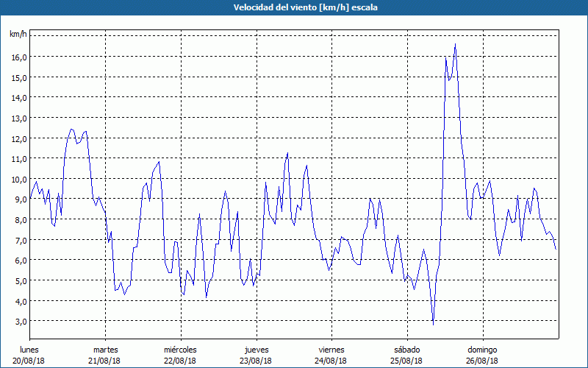This screenshot has width=588, height=368.
Task: Click the 24/08/18 date label
Action: coord(331,361)
